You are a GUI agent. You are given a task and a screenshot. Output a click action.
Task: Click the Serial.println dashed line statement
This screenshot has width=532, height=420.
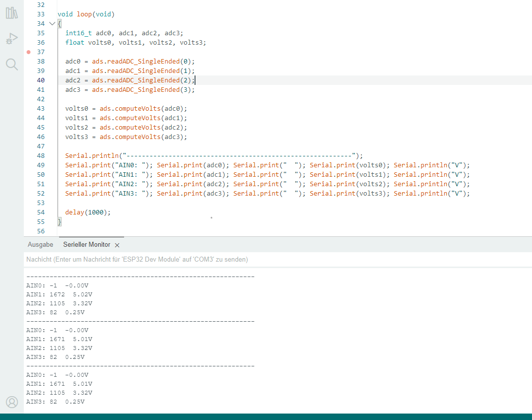tap(214, 155)
